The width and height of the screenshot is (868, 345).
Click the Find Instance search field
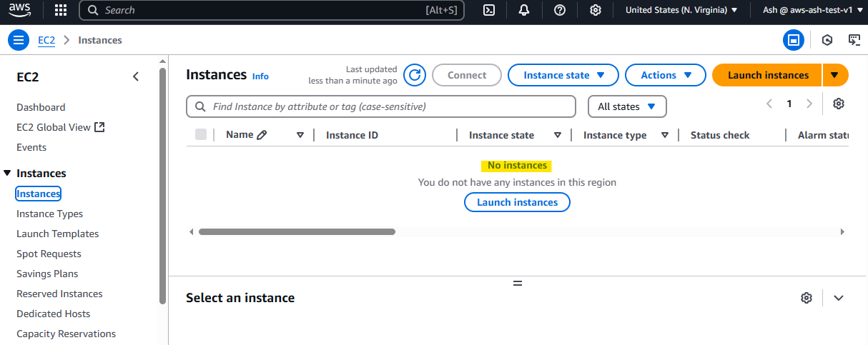(x=381, y=106)
